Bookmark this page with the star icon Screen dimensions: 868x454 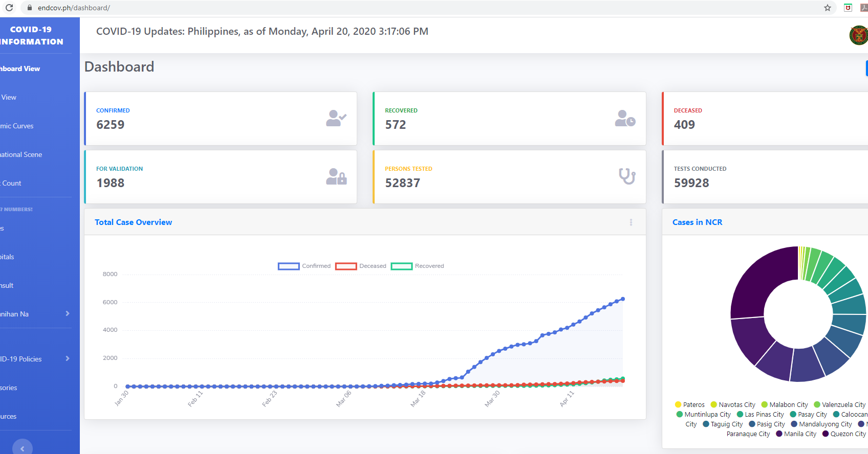pyautogui.click(x=828, y=8)
